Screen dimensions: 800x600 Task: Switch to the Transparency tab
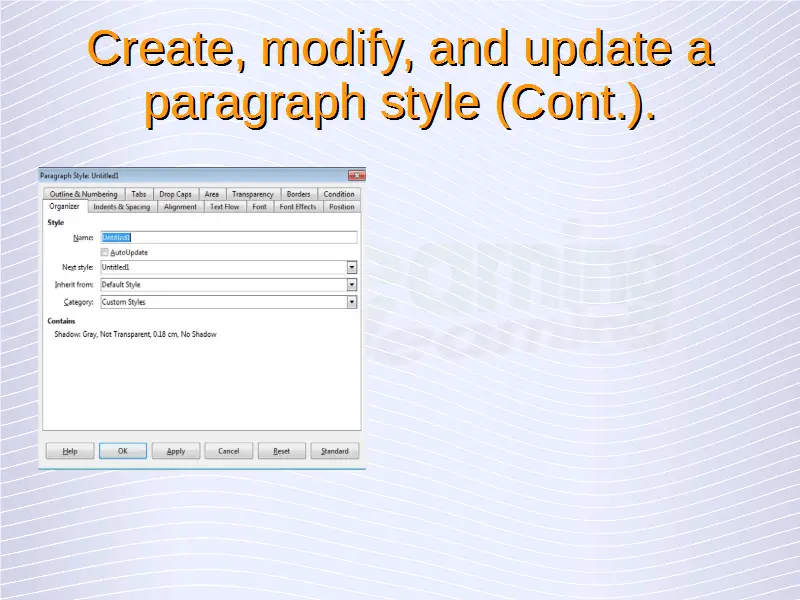click(x=252, y=194)
